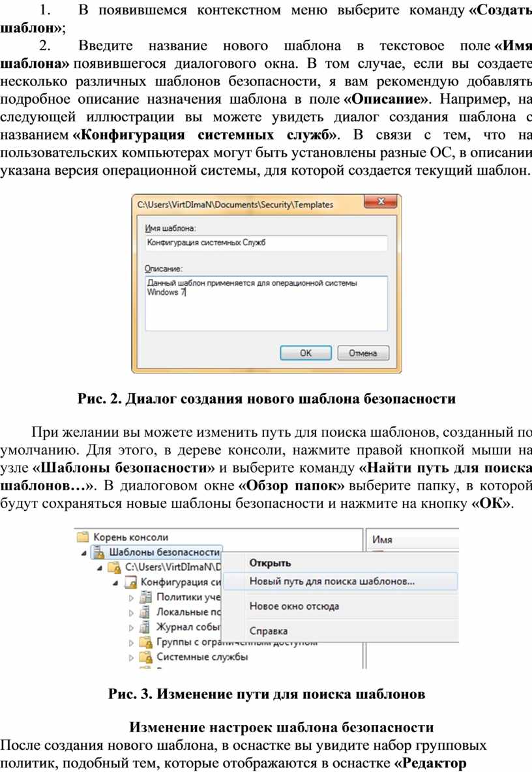Collapse the Конфигурация си... template node
This screenshot has height=772, width=532.
tap(115, 583)
